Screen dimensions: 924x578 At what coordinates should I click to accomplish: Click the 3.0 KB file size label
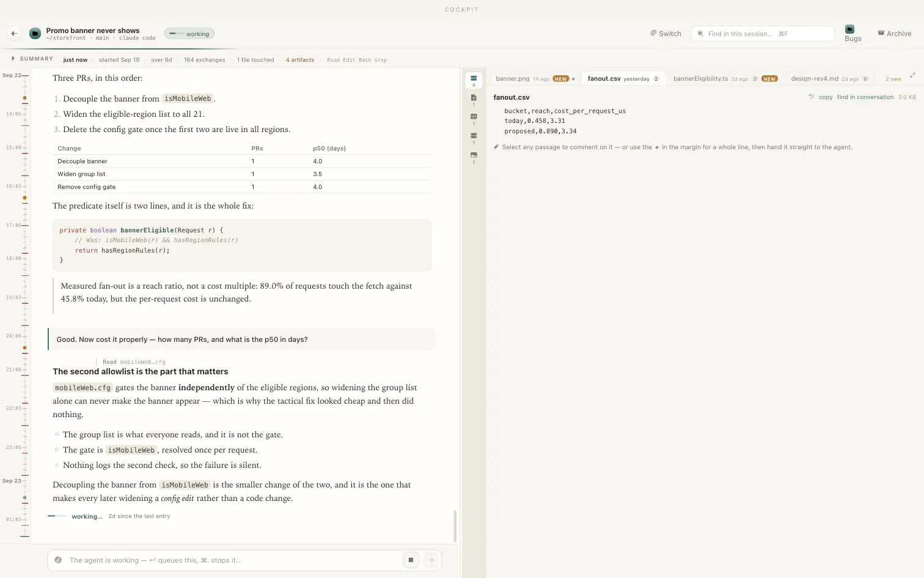click(x=907, y=97)
